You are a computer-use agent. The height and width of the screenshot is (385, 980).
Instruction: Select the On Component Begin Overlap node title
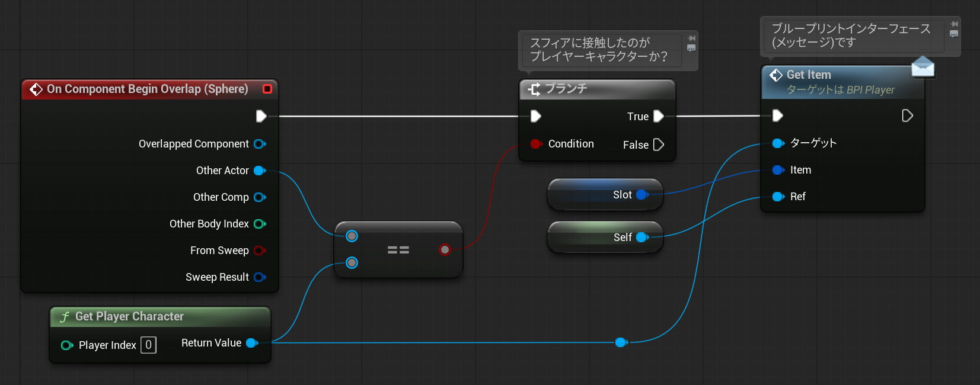(x=147, y=89)
